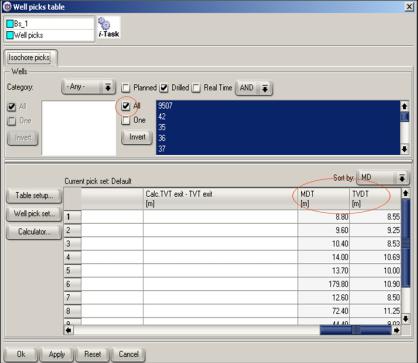Switch to the Isochore picks tab
418x363 pixels.
click(x=30, y=58)
